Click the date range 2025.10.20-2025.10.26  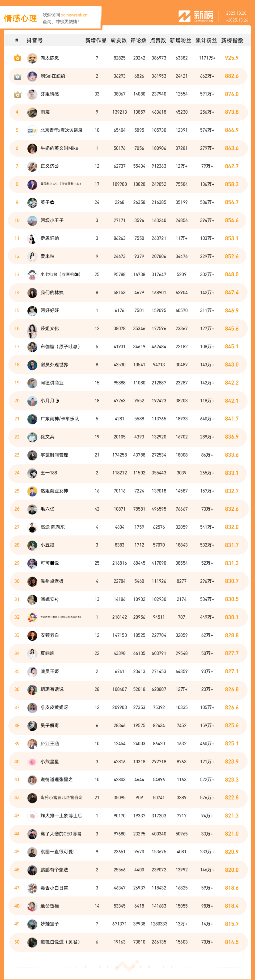pos(236,17)
